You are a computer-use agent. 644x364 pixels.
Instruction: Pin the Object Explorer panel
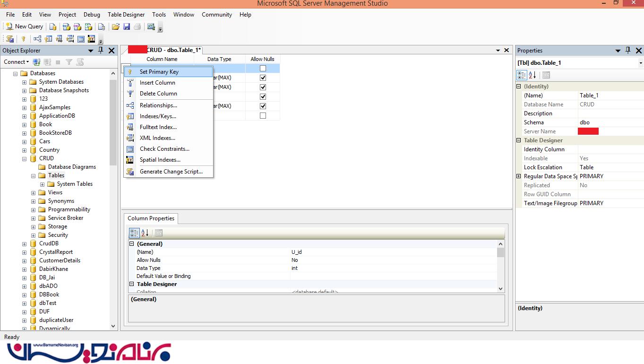pos(101,51)
